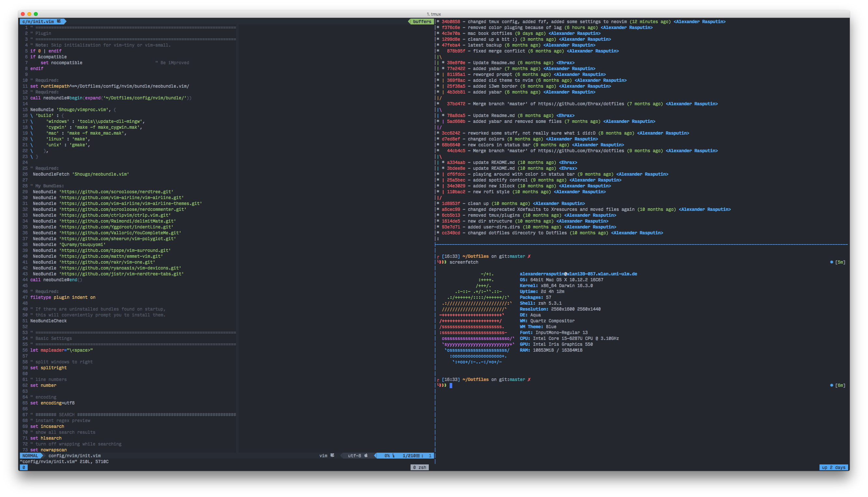Viewport: 868px width, 497px height.
Task: Click the 'Resolution: 2560x1600 2560x1440' line
Action: pyautogui.click(x=560, y=309)
